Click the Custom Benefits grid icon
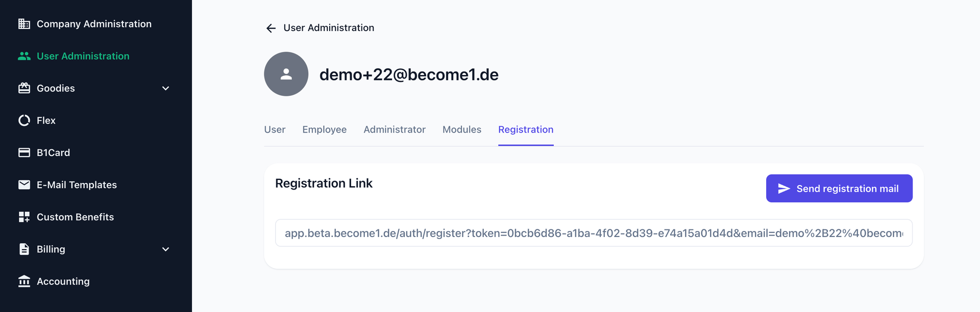The width and height of the screenshot is (980, 312). (x=24, y=217)
